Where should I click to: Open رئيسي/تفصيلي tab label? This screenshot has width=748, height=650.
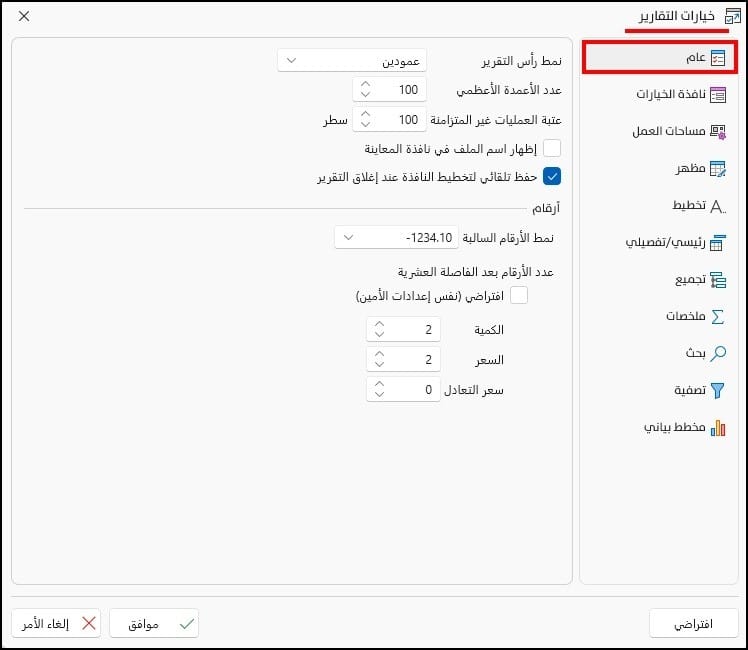tap(665, 242)
